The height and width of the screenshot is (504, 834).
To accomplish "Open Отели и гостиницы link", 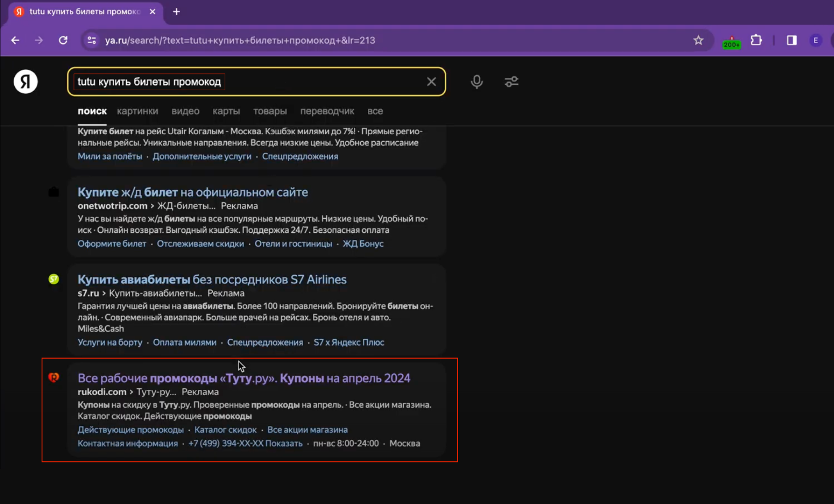I will click(x=293, y=244).
